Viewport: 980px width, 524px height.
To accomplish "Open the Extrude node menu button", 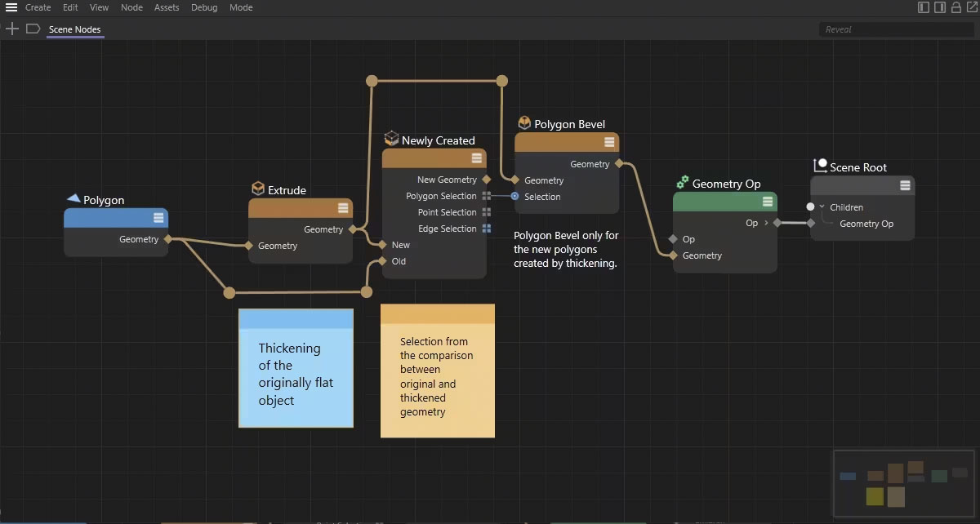I will (x=343, y=207).
